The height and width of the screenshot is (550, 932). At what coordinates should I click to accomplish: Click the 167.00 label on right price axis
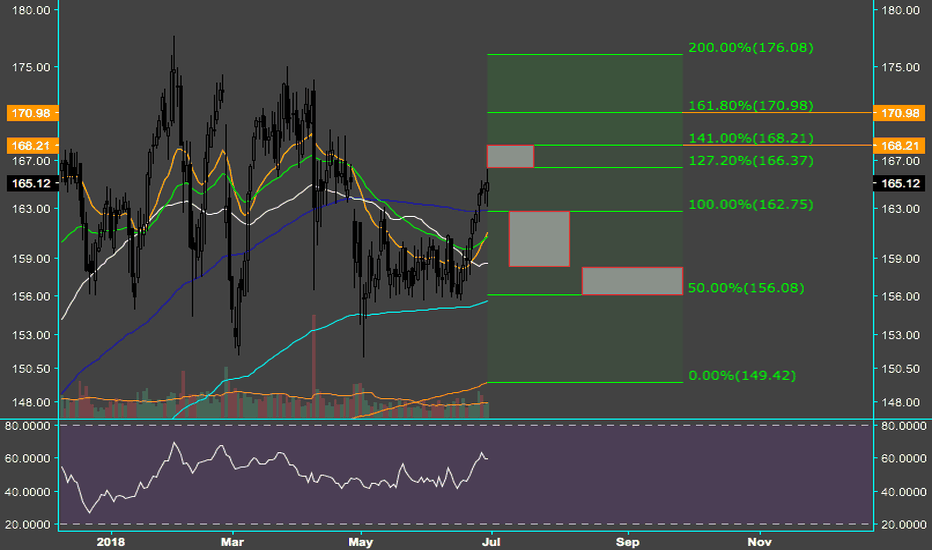900,161
